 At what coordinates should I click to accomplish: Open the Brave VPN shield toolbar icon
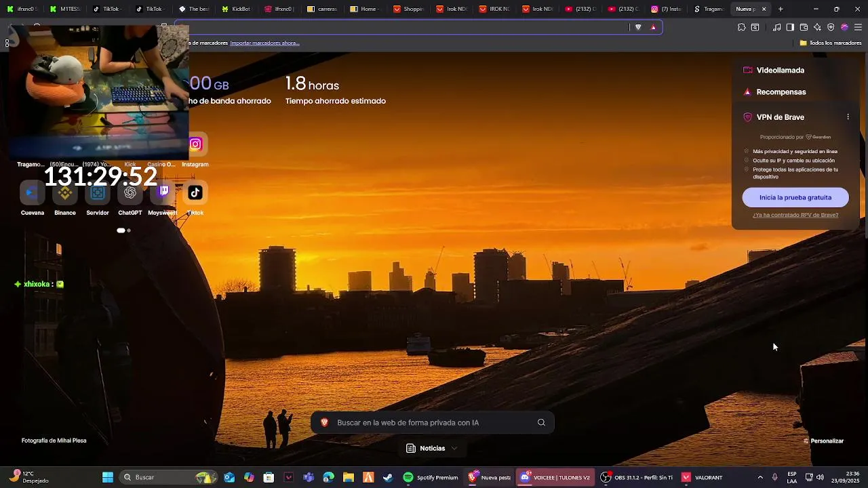831,27
